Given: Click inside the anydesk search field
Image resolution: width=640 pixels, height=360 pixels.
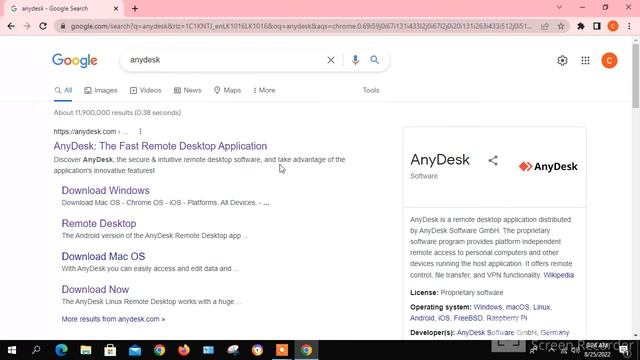Looking at the screenshot, I should point(224,60).
